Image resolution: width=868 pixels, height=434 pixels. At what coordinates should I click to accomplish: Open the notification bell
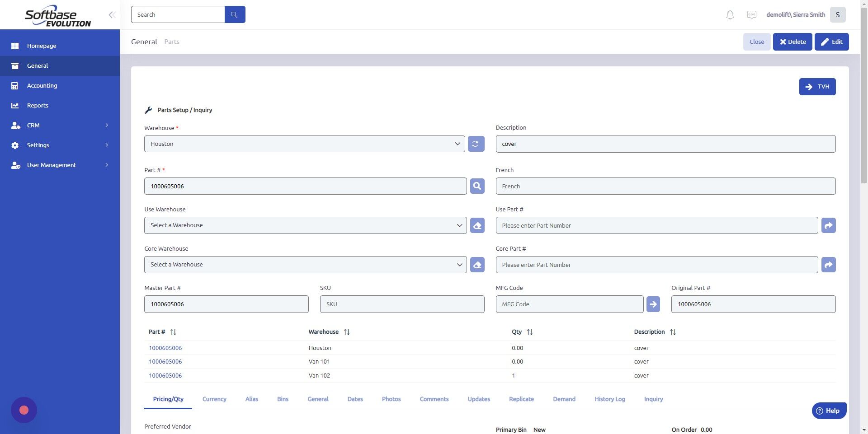729,14
